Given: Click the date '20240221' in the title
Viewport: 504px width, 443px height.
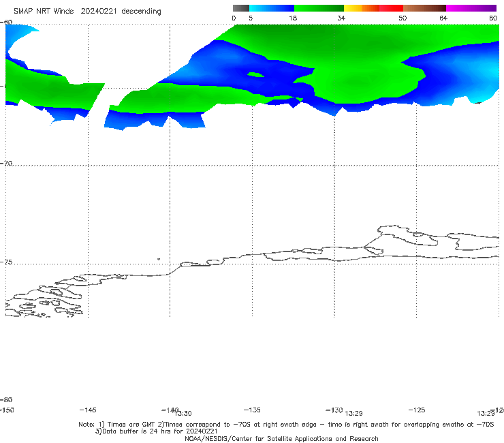Looking at the screenshot, I should tap(99, 12).
